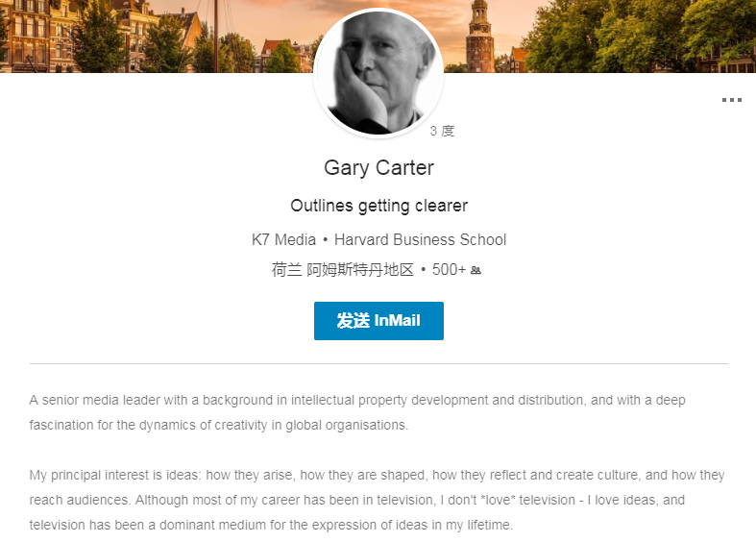The image size is (756, 542).
Task: Select the name heading Gary Carter
Action: point(378,168)
